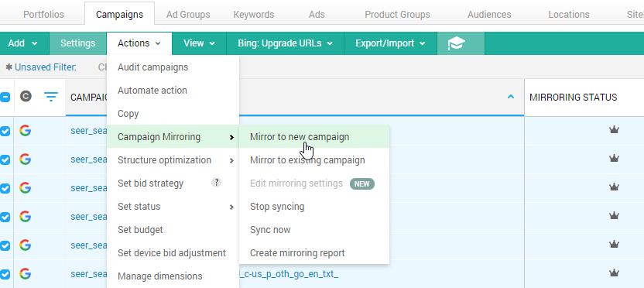Switch to the Keywords tab
Image resolution: width=644 pixels, height=288 pixels.
click(x=253, y=15)
